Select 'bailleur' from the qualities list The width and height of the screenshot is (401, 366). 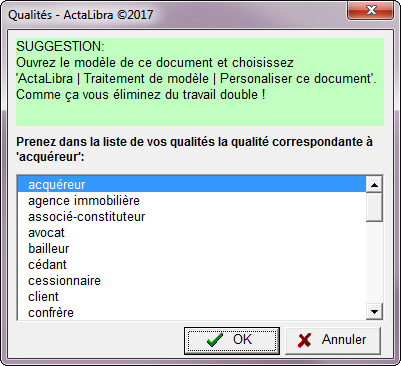pos(192,248)
